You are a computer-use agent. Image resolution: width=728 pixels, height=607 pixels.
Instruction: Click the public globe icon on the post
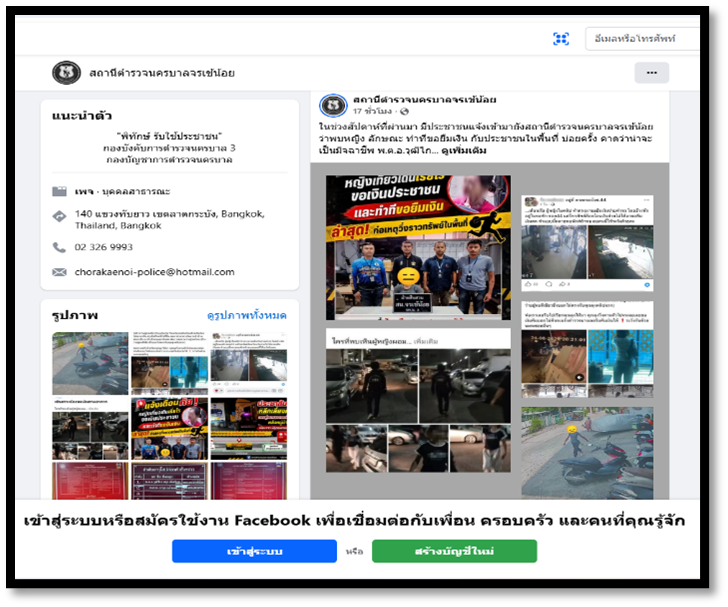(404, 111)
